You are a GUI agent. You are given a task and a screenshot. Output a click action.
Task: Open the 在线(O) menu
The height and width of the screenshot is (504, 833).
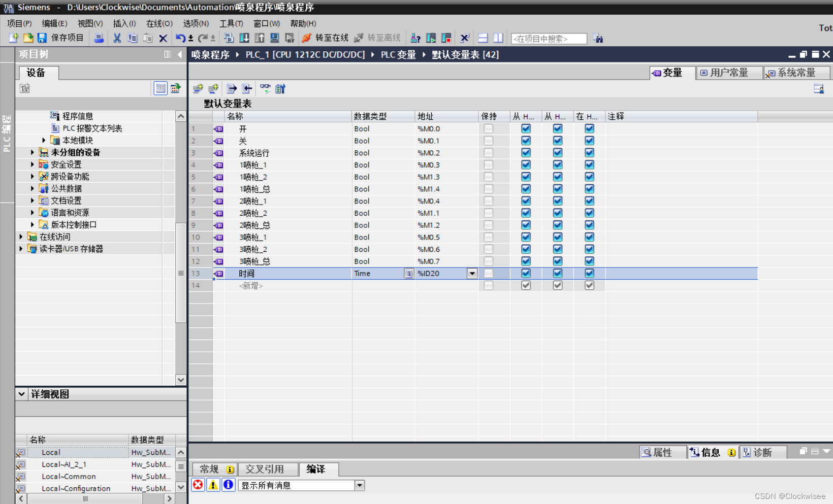[159, 23]
